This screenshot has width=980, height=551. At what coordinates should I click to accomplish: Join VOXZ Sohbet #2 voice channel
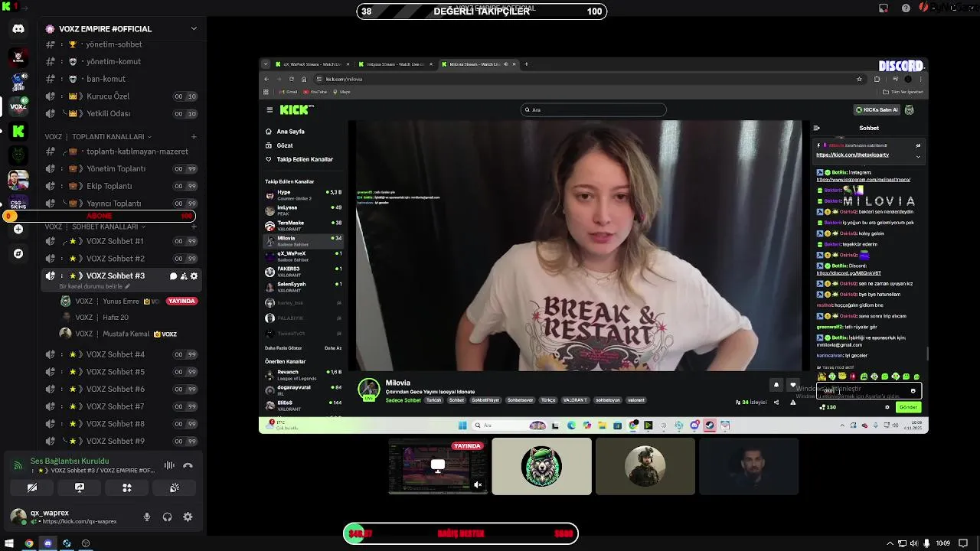click(122, 259)
